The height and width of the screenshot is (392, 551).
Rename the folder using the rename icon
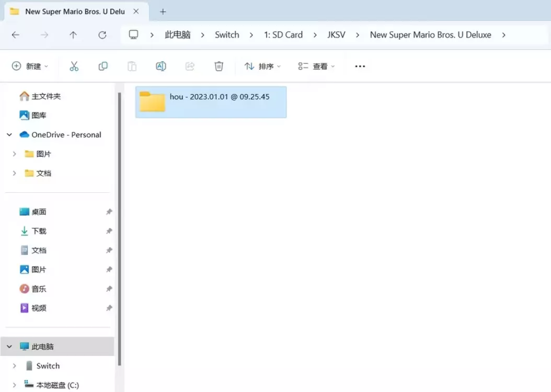click(160, 66)
